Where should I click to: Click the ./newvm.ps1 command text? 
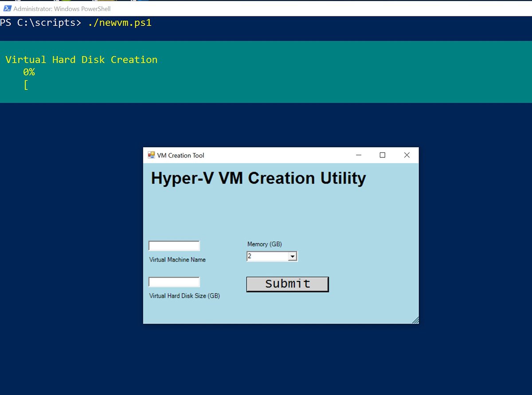(x=120, y=23)
